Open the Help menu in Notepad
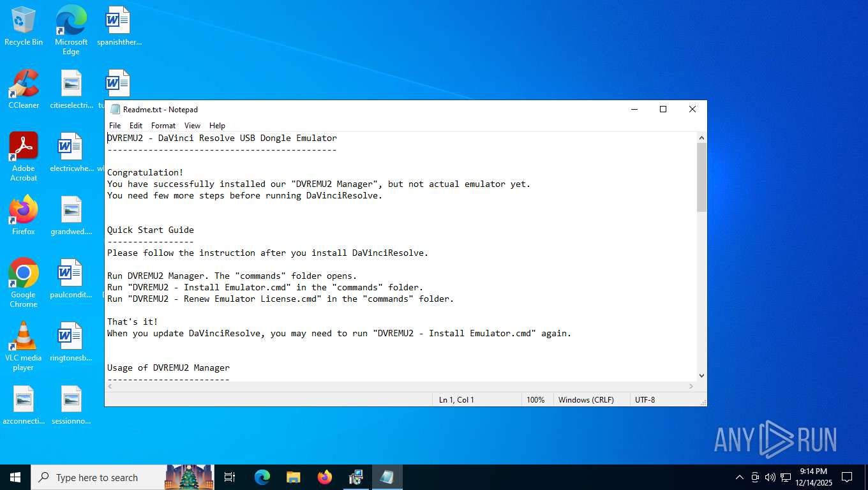 coord(217,126)
